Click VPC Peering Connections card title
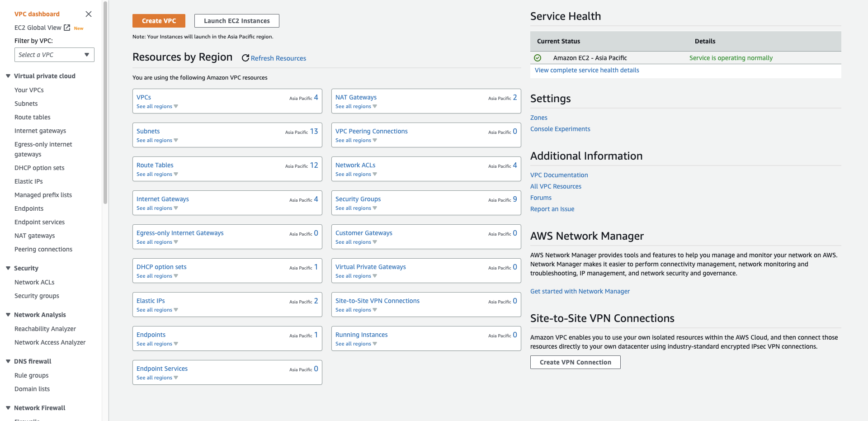This screenshot has width=868, height=421. pyautogui.click(x=372, y=131)
